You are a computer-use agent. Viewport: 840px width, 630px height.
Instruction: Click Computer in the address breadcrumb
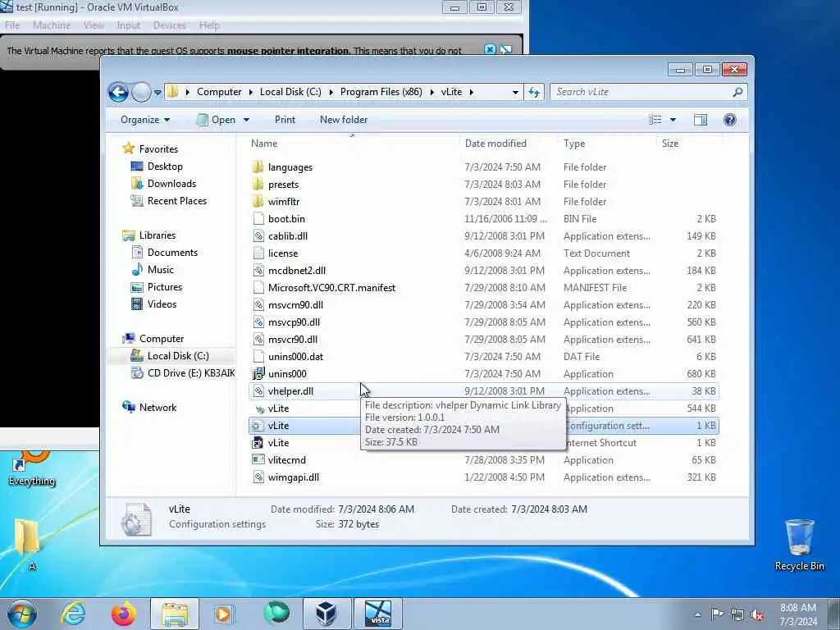coord(219,92)
